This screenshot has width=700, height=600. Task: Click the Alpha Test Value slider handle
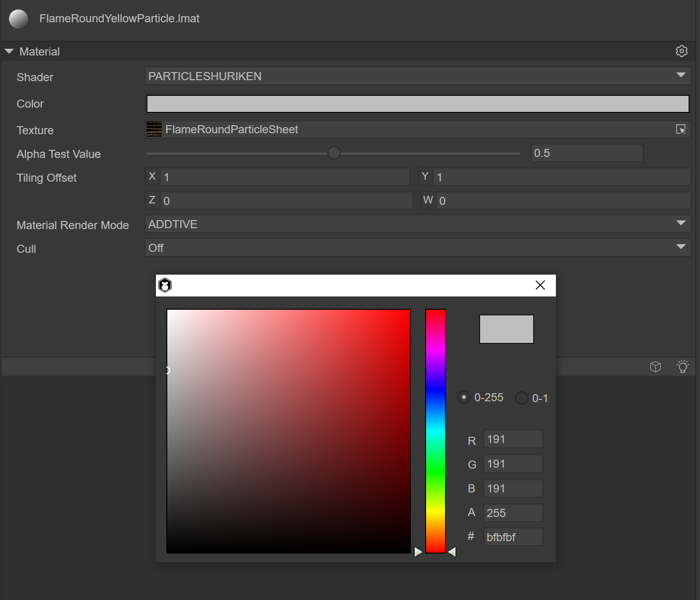click(x=334, y=153)
